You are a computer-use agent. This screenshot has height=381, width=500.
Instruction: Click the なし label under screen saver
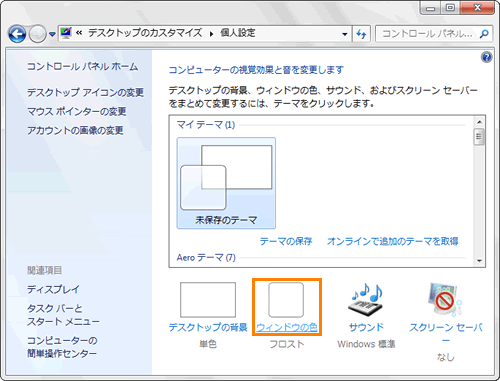point(446,357)
